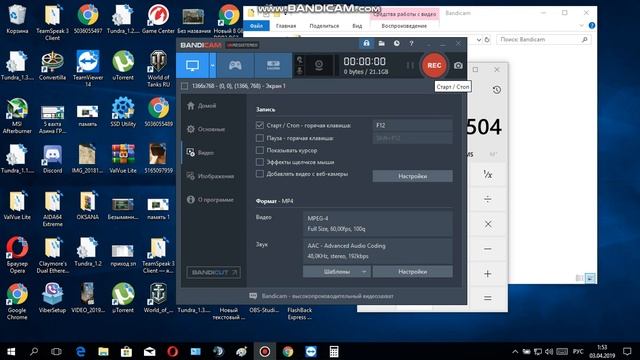Image resolution: width=640 pixels, height=360 pixels.
Task: Click the F12 start/stop hotkey field
Action: tap(413, 125)
